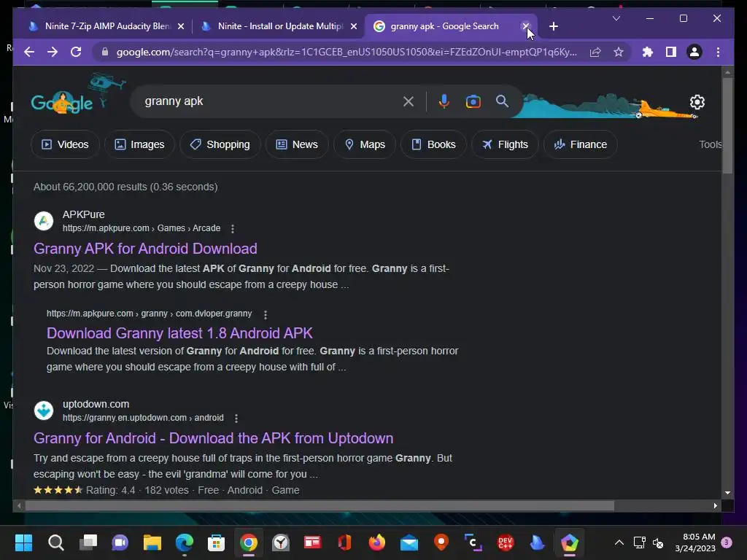Open Chrome profile avatar menu

coord(694,52)
